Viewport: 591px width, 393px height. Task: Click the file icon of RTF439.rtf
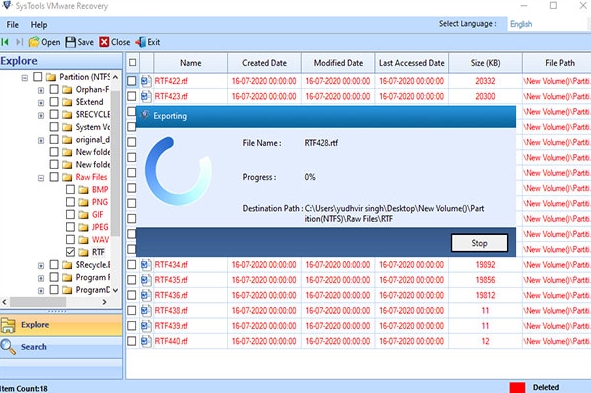point(146,326)
